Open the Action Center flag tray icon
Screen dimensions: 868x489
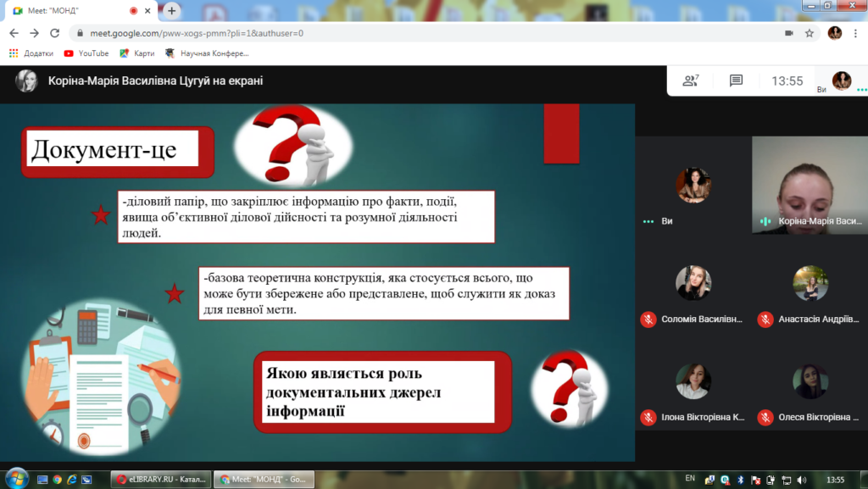click(x=755, y=481)
